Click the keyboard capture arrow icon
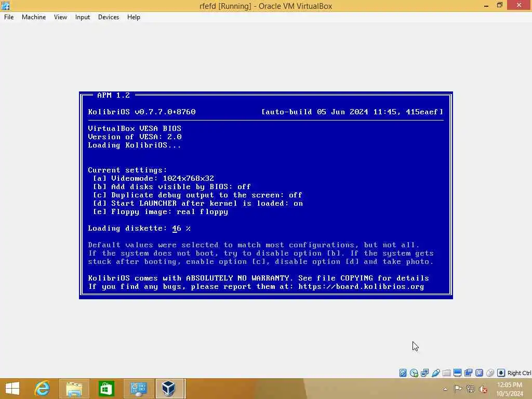This screenshot has height=399, width=532. [x=501, y=373]
